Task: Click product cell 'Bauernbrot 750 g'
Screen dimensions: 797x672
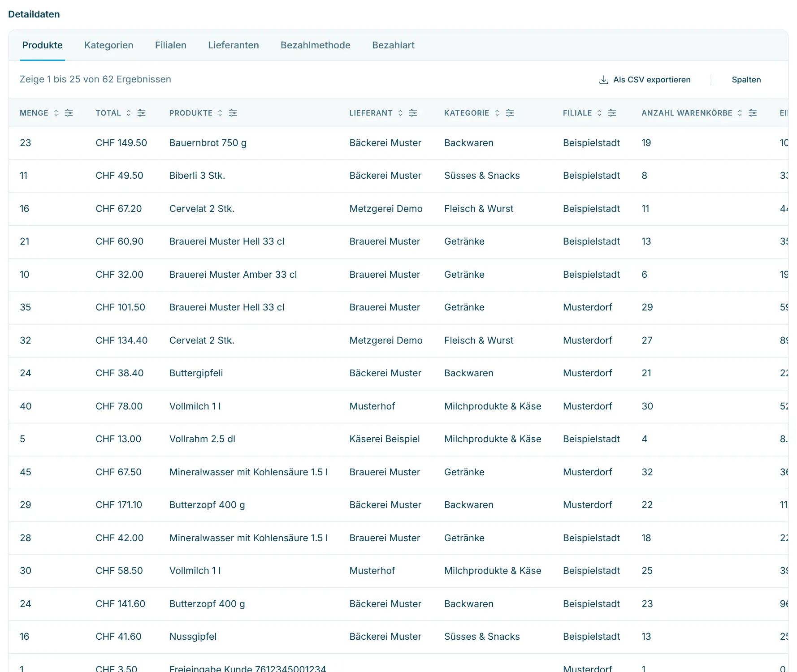Action: pyautogui.click(x=208, y=143)
